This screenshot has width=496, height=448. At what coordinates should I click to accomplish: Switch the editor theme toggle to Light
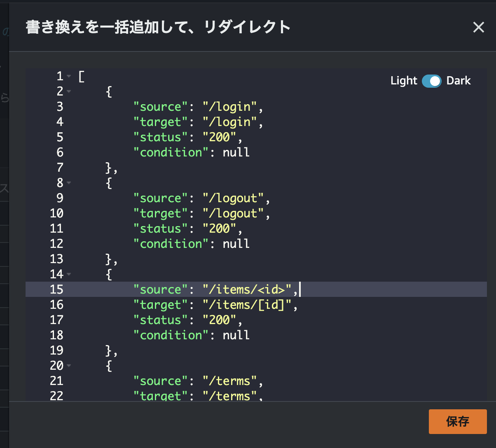coord(431,81)
